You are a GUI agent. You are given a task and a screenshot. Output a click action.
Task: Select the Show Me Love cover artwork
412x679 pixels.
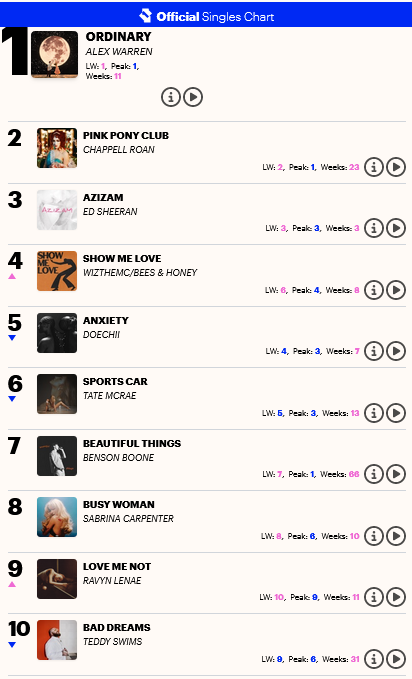(57, 271)
